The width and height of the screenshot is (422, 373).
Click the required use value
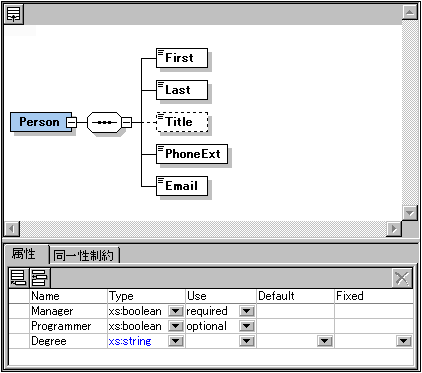pyautogui.click(x=207, y=311)
